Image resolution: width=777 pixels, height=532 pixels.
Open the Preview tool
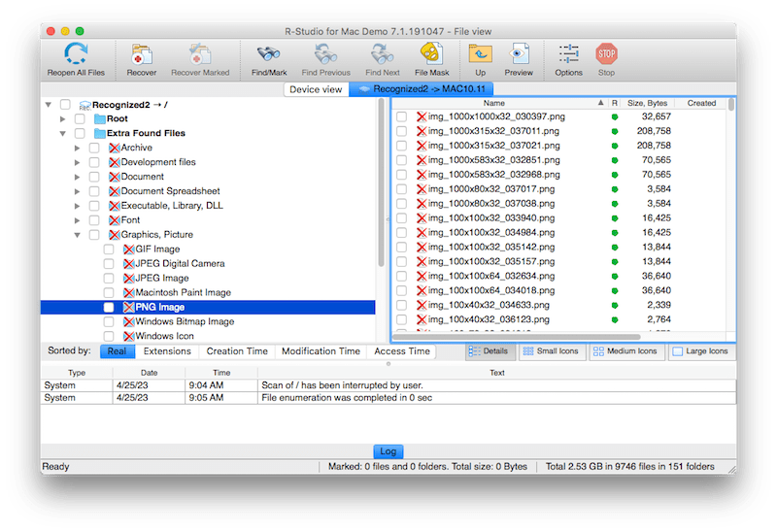(519, 54)
